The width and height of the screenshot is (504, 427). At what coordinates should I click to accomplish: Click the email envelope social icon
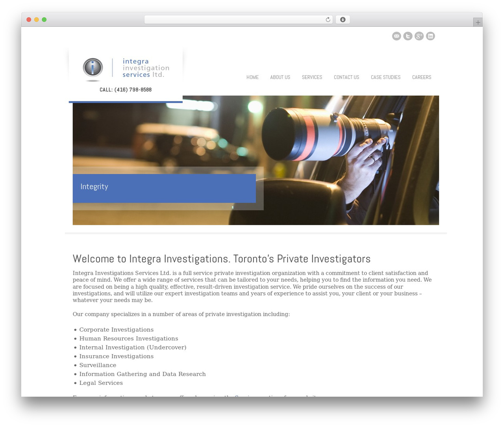(397, 36)
